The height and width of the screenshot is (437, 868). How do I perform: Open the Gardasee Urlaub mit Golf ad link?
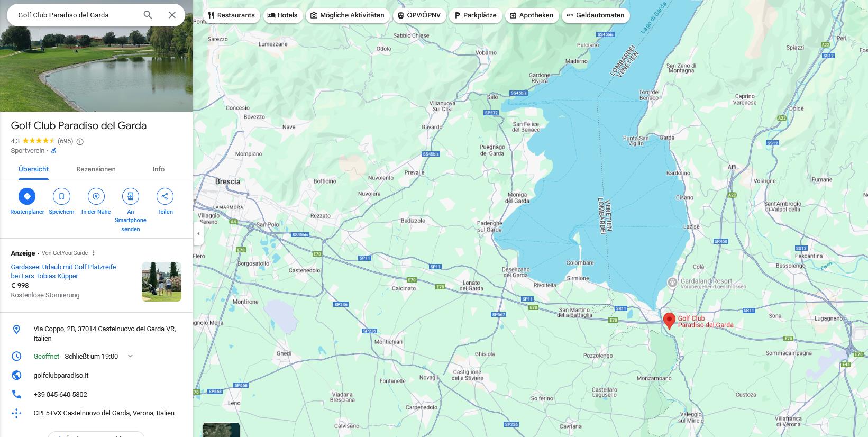pos(63,271)
